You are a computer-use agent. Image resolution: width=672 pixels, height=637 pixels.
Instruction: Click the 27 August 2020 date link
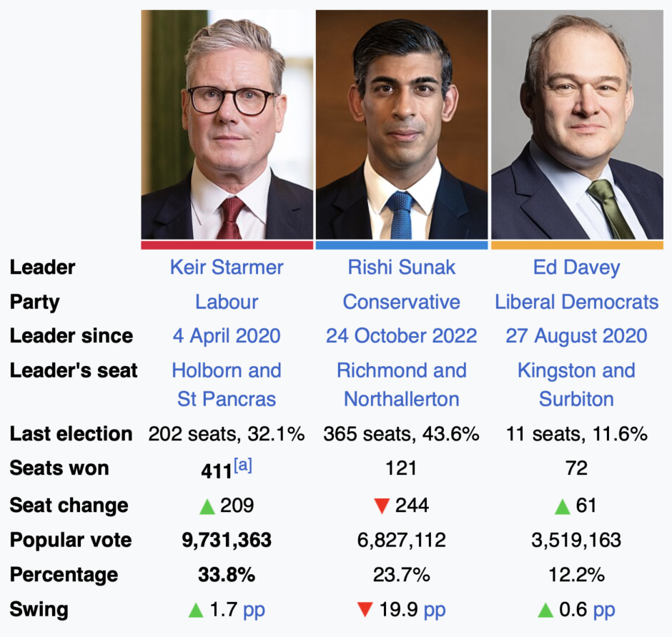click(x=576, y=336)
